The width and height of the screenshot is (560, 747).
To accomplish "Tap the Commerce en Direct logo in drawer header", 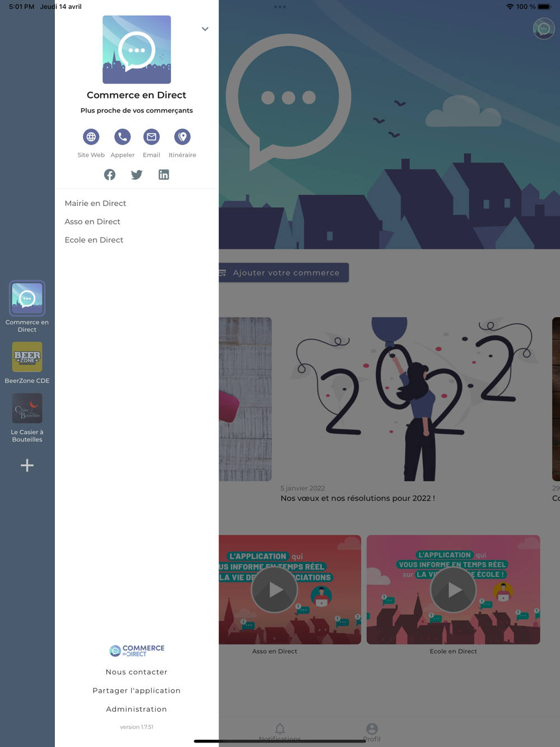I will coord(137,50).
